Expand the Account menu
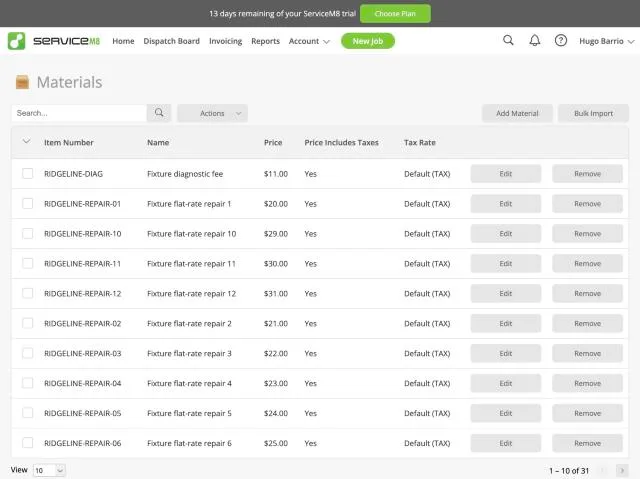This screenshot has width=640, height=479. tap(309, 41)
